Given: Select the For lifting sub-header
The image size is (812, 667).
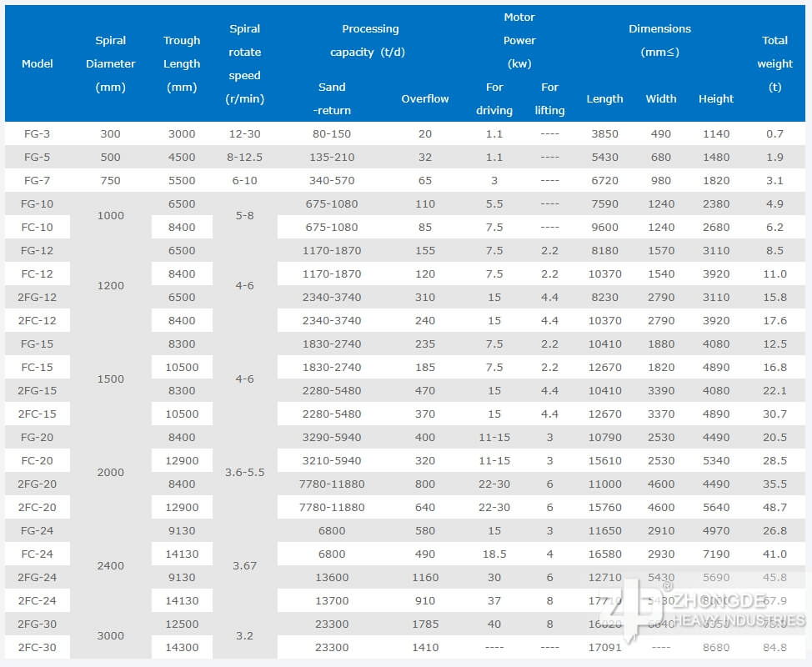Looking at the screenshot, I should point(549,98).
